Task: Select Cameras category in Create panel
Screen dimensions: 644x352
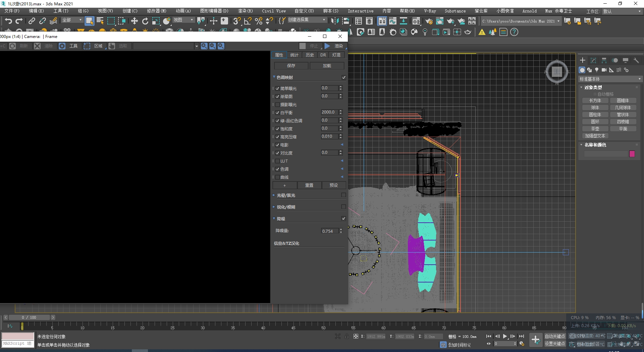Action: pyautogui.click(x=604, y=70)
